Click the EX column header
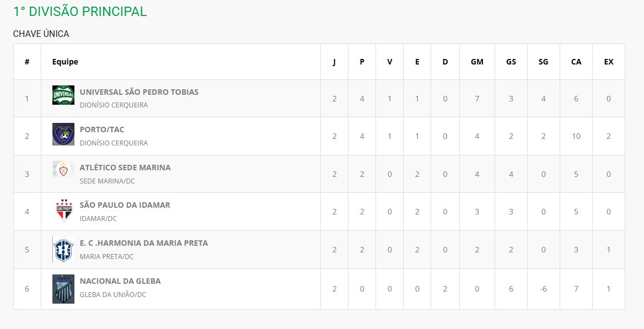Viewport: 644px width, 329px height. point(608,62)
